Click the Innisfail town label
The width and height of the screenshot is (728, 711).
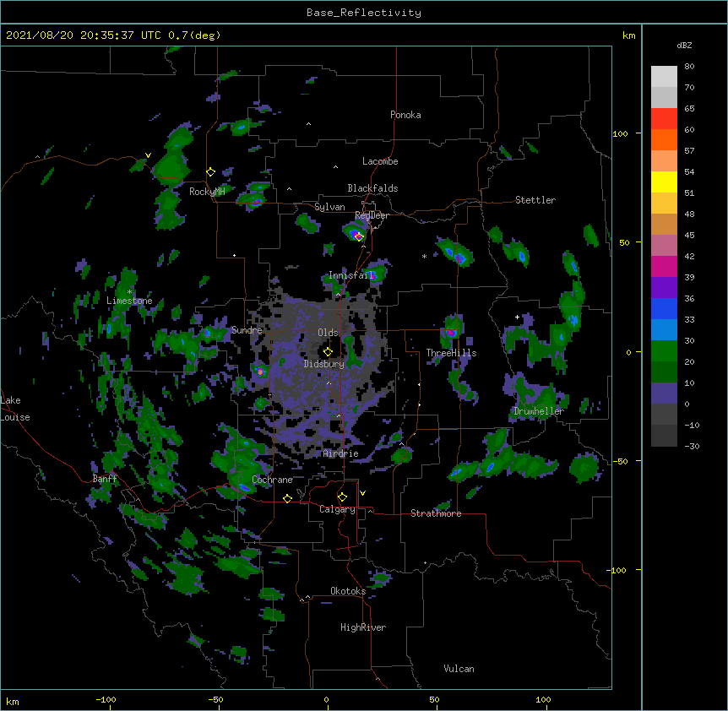tap(351, 275)
